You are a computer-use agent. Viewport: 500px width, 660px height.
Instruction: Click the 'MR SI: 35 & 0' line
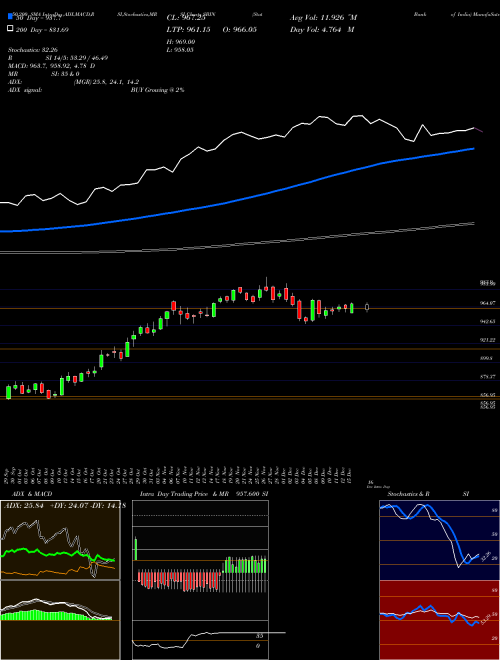click(x=43, y=74)
